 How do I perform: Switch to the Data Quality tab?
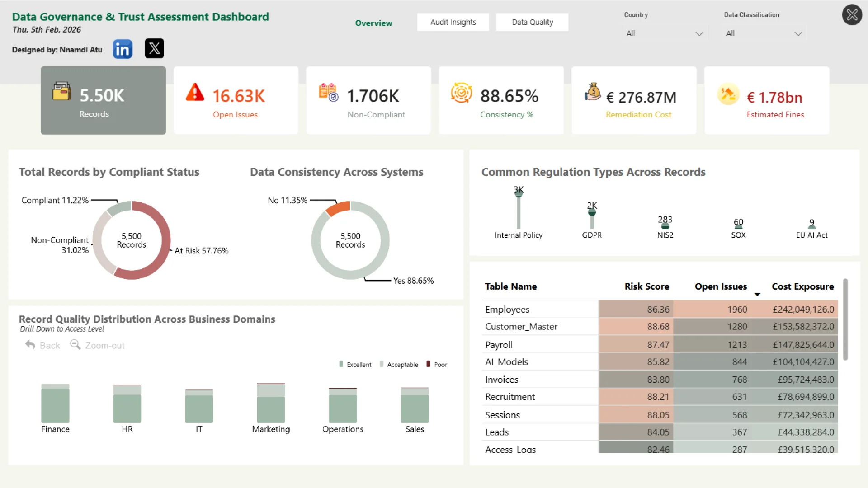click(532, 22)
